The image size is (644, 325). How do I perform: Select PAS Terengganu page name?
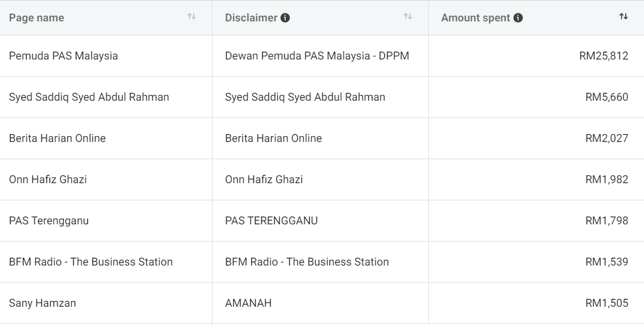pos(49,221)
